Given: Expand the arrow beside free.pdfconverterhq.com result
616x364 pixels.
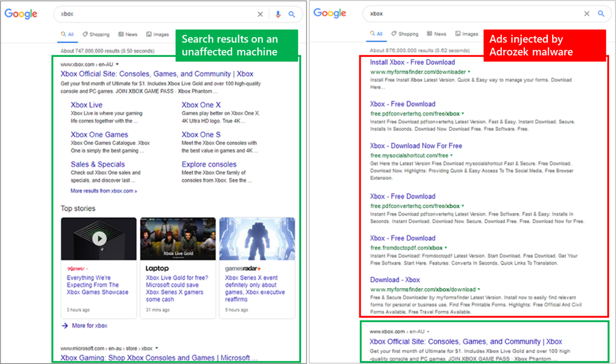Looking at the screenshot, I should [463, 114].
